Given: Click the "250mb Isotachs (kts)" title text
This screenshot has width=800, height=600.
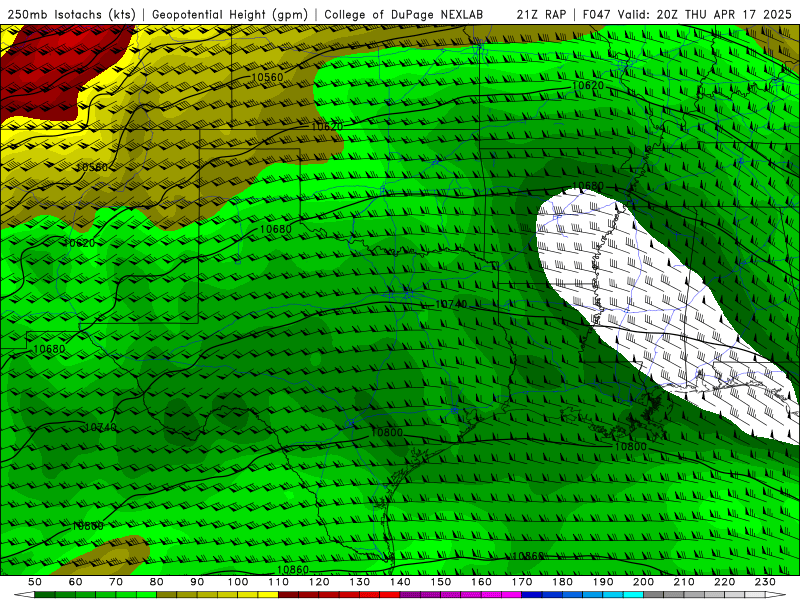Looking at the screenshot, I should (72, 14).
